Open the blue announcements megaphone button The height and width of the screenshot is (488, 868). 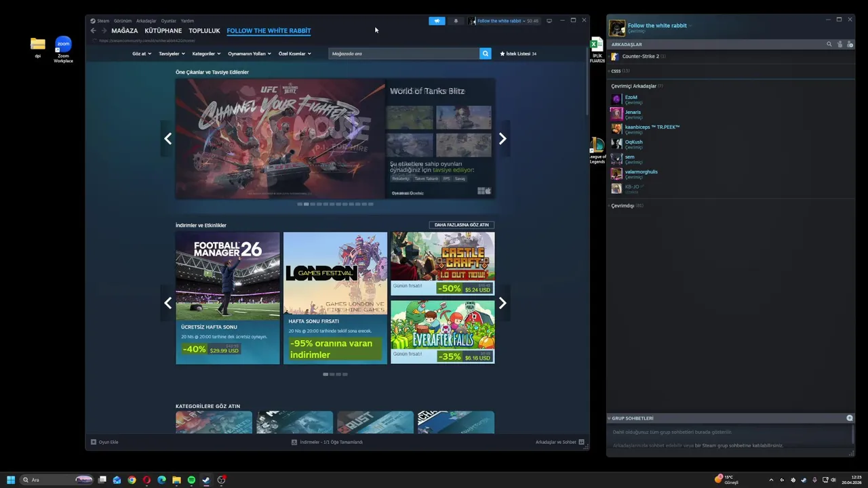(437, 21)
